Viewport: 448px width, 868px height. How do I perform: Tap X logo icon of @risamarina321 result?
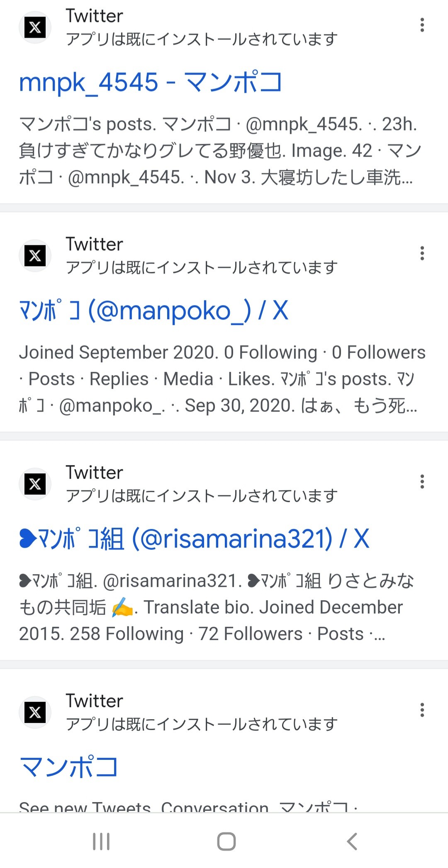[35, 484]
